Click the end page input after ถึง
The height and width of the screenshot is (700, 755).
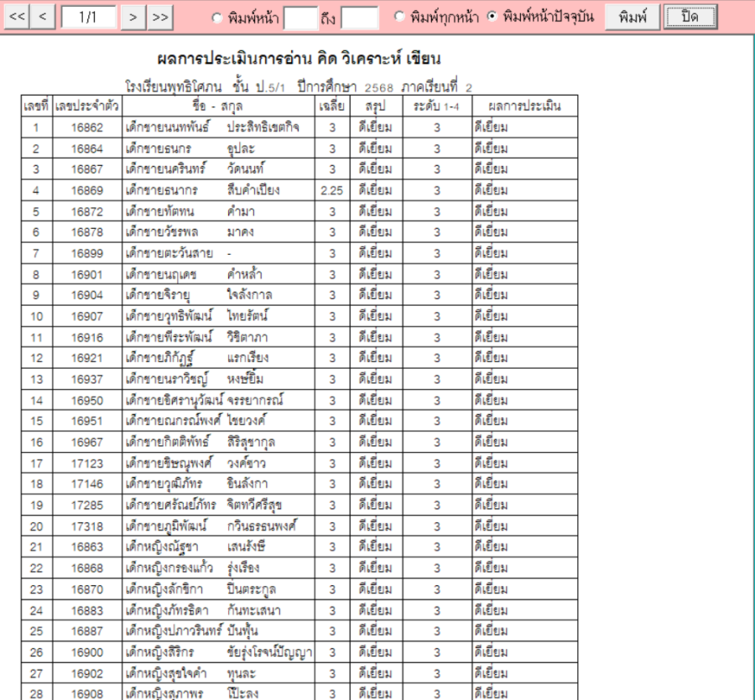coord(359,18)
